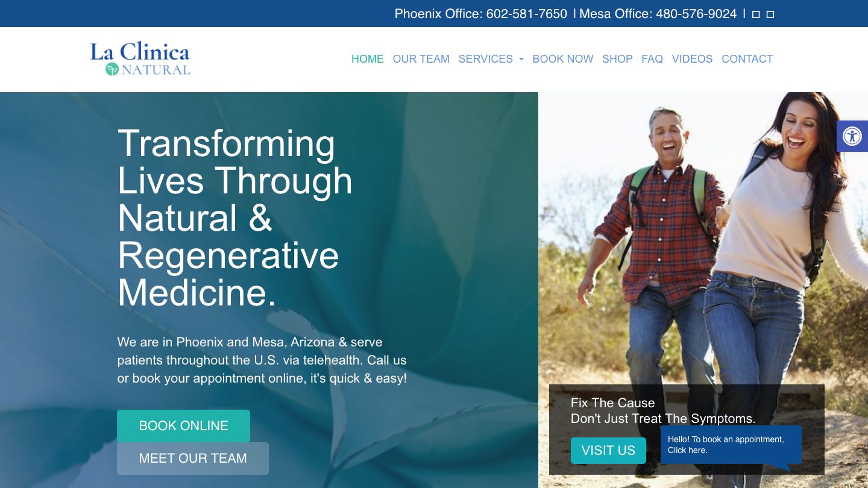Open the Videos menu item
Viewport: 868px width, 488px height.
692,59
